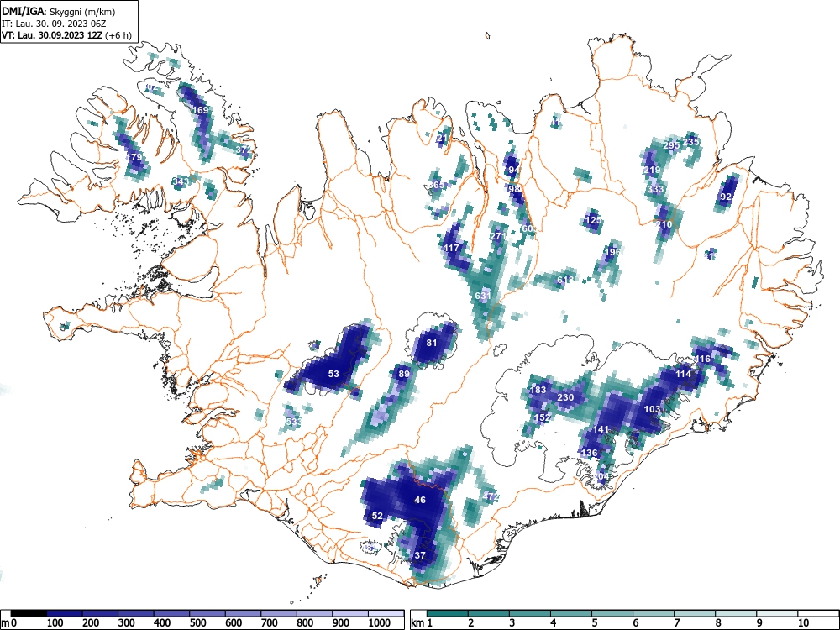Click the '6' label in the km legend
The width and height of the screenshot is (840, 630).
(x=636, y=623)
